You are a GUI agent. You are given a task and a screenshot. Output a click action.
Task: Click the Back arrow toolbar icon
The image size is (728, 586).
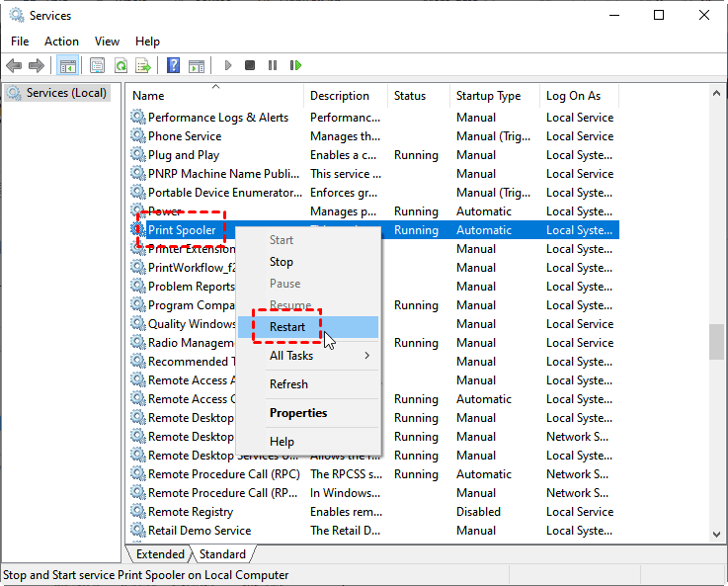[x=14, y=65]
